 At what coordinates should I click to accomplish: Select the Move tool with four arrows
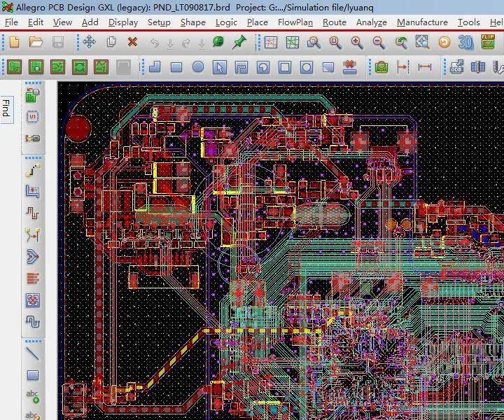(90, 43)
